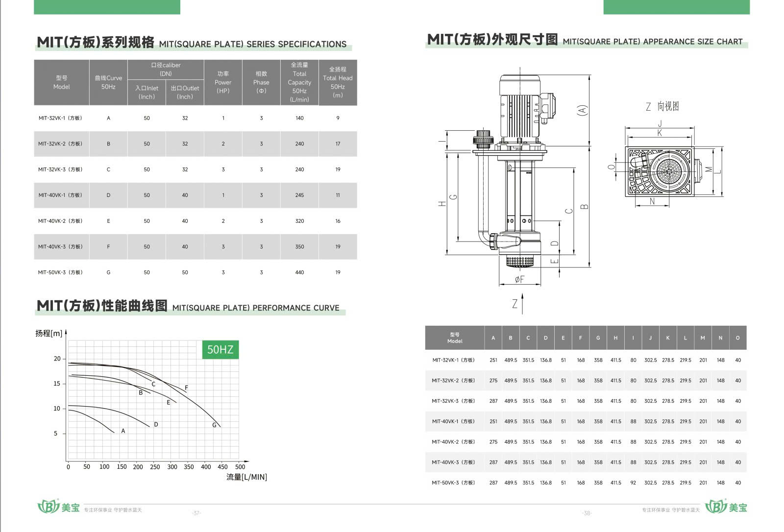This screenshot has height=532, width=784.
Task: Click the Meibao logo beside page 38
Action: 727,507
